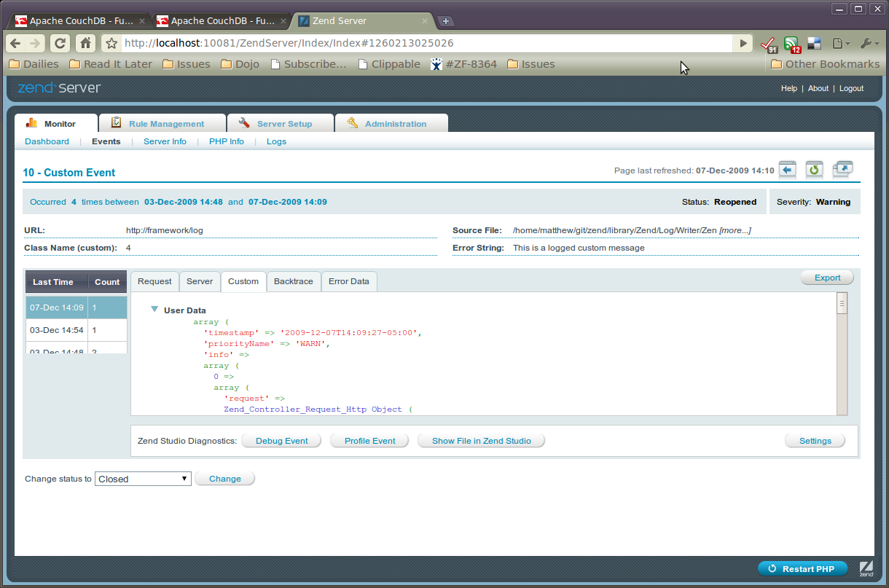Screen dimensions: 889x588
Task: Bookmark page with the star icon
Action: click(111, 44)
